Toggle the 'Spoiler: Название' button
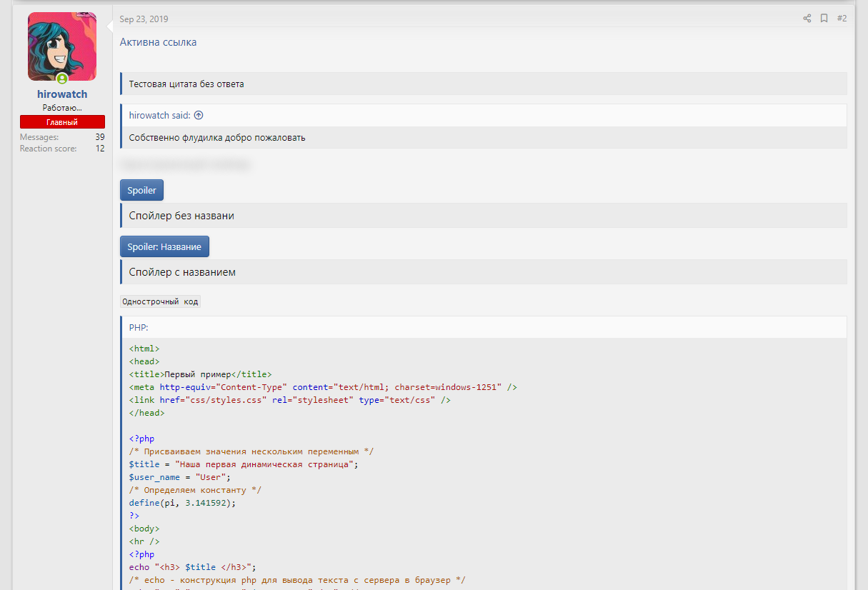The image size is (868, 590). pyautogui.click(x=164, y=246)
